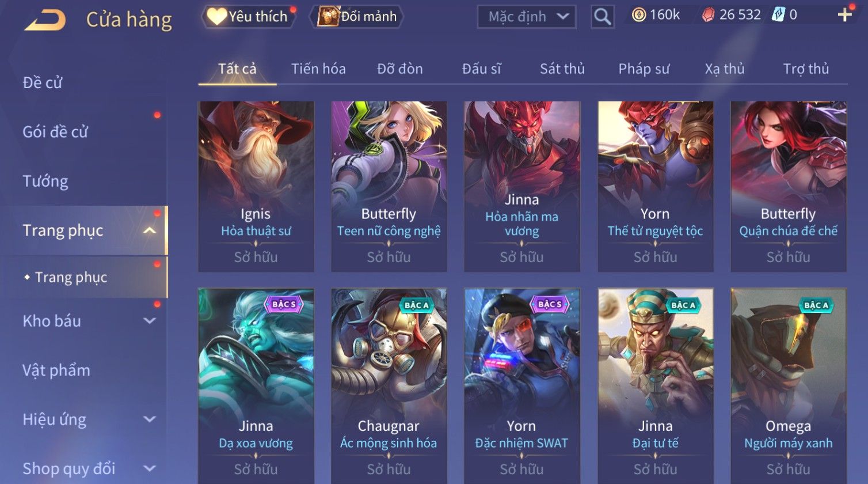Open the Mặc định sort dropdown
This screenshot has width=868, height=484.
tap(526, 17)
